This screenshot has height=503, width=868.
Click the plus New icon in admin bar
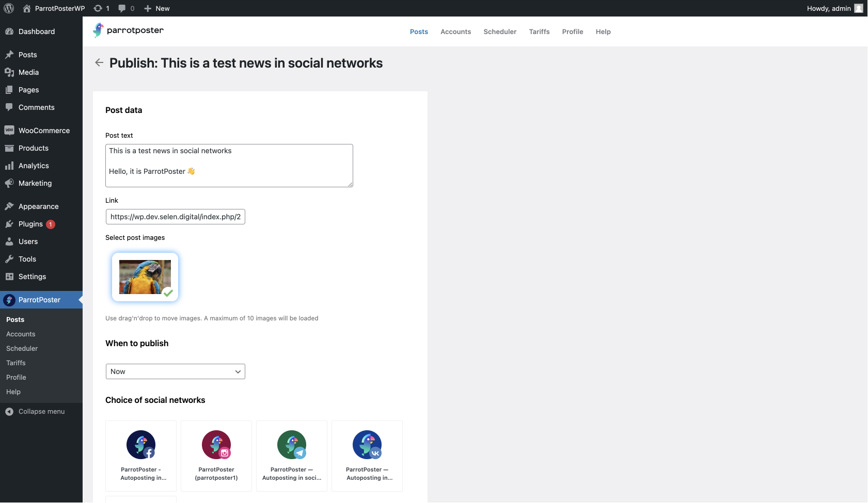pos(148,8)
